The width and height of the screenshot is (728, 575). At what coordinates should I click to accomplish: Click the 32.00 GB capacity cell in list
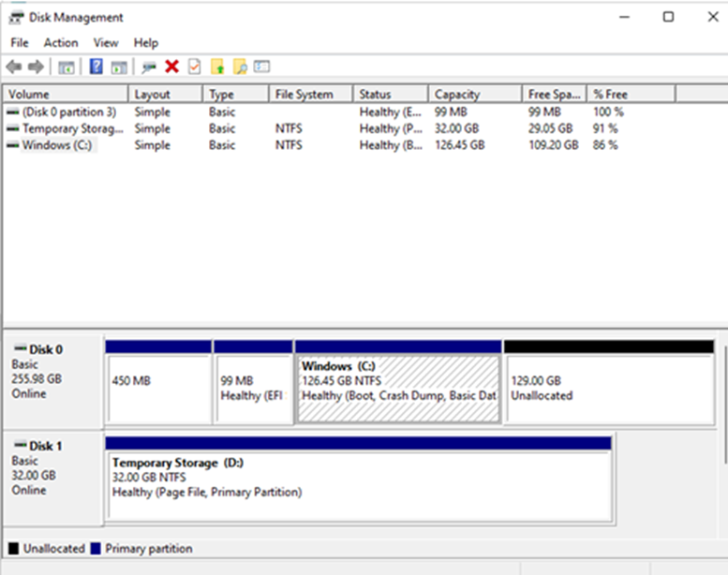point(456,128)
